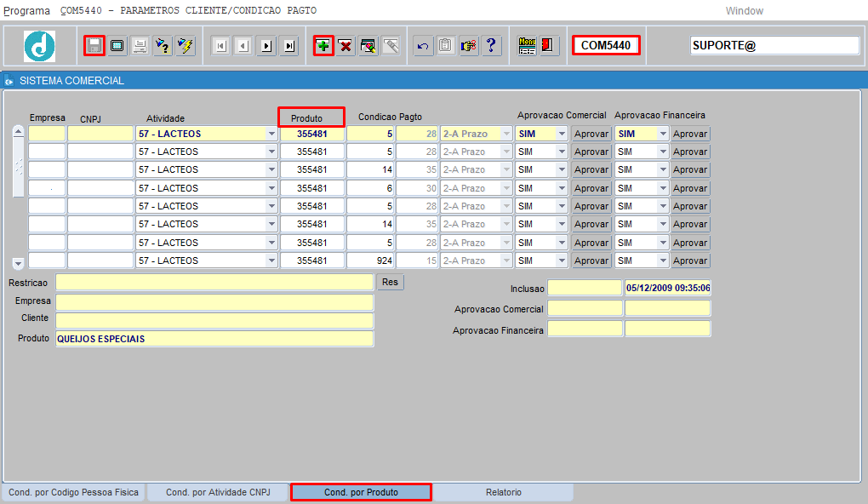Click the scroll down arrow of the records list
The height and width of the screenshot is (504, 868).
[x=18, y=264]
